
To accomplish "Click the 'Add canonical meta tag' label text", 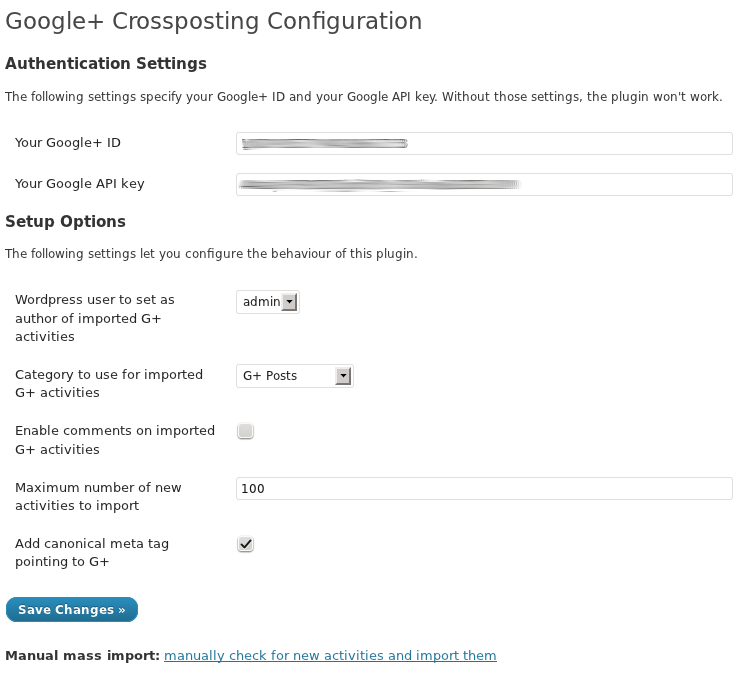I will coord(92,553).
